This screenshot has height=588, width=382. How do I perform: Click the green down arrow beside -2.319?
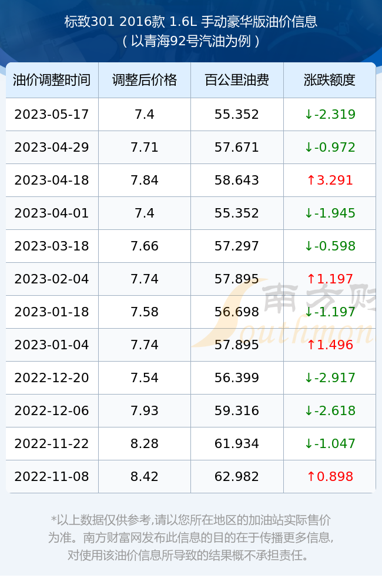point(309,114)
